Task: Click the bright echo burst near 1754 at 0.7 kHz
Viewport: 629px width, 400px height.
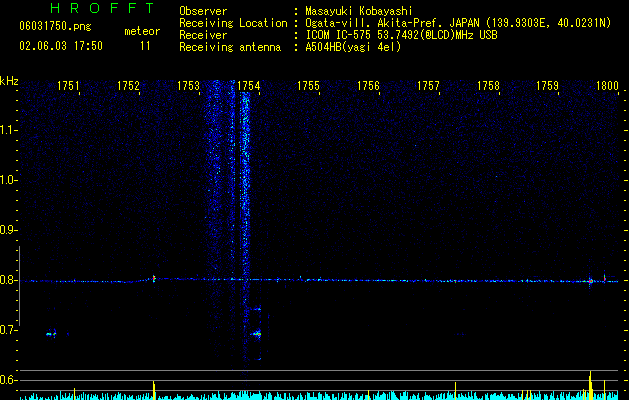Action: pyautogui.click(x=256, y=334)
